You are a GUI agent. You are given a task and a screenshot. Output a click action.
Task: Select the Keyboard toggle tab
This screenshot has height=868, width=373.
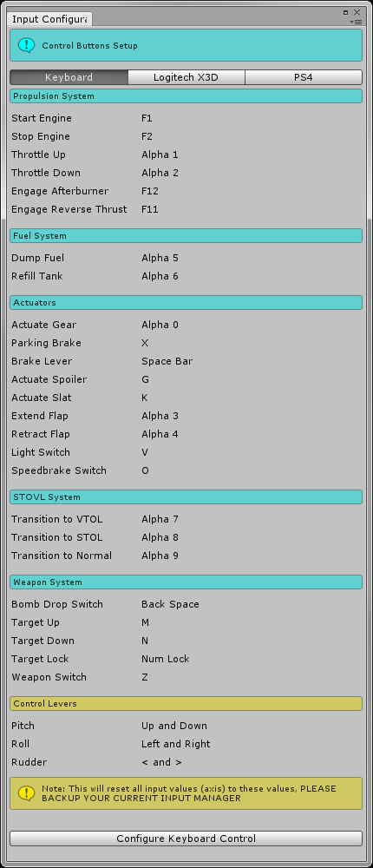point(69,77)
